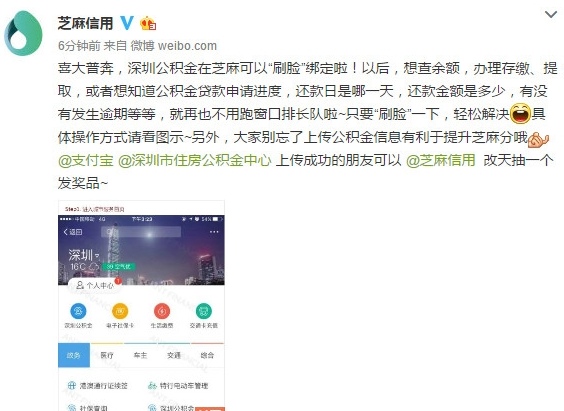Tap the blue 深圳公积金 circle icon
Image resolution: width=564 pixels, height=411 pixels.
78,311
